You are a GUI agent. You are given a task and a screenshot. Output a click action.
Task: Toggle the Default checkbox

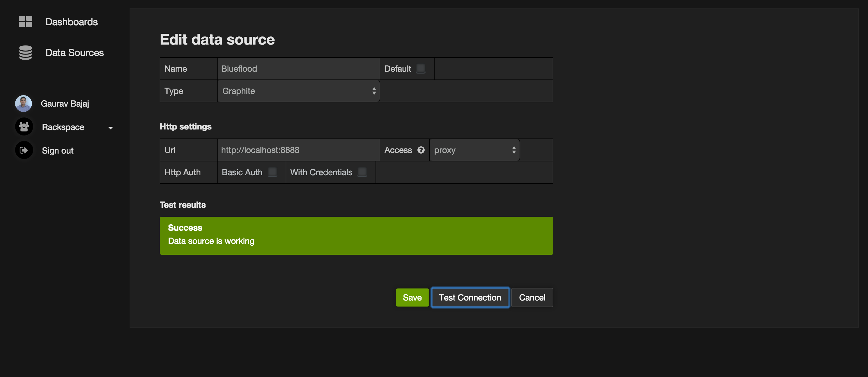point(420,69)
